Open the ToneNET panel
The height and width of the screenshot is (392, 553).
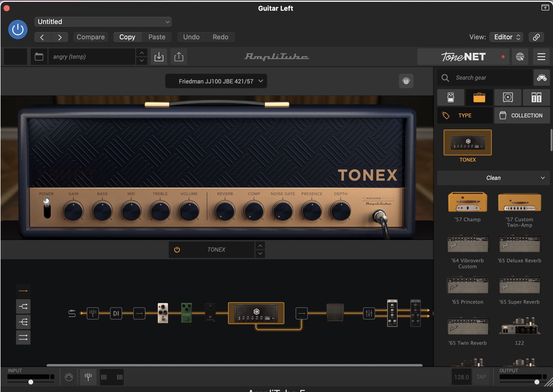[x=463, y=57]
